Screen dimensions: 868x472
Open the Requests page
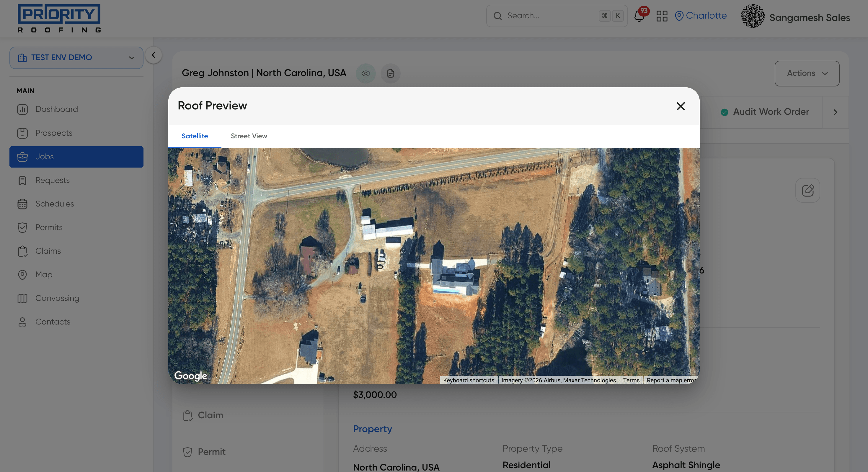(x=76, y=180)
